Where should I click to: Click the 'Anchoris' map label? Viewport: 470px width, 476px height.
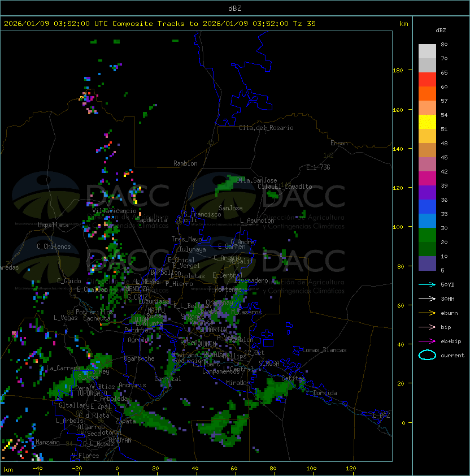tap(132, 385)
